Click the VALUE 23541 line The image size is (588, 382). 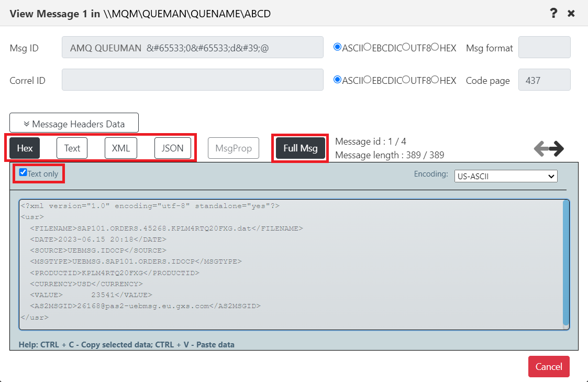click(x=91, y=295)
